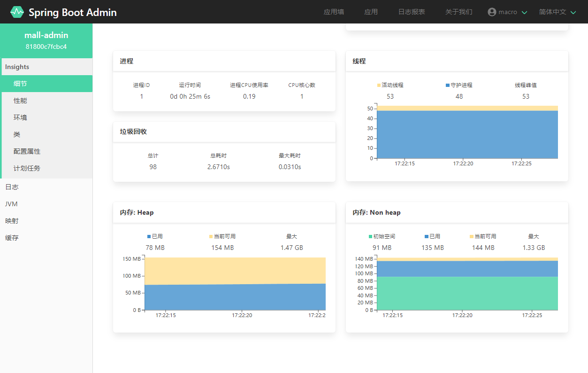The width and height of the screenshot is (588, 373).
Task: Click the blue 已用 Heap legend swatch
Action: (x=149, y=236)
